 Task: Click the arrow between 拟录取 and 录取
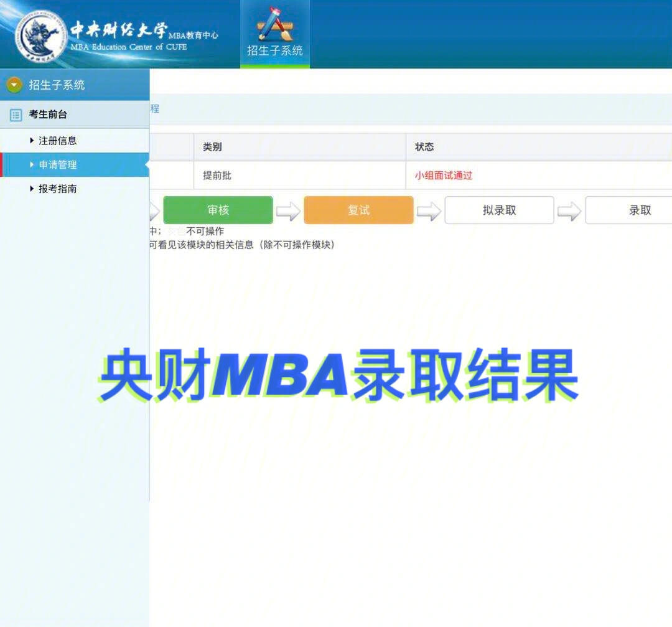(569, 211)
